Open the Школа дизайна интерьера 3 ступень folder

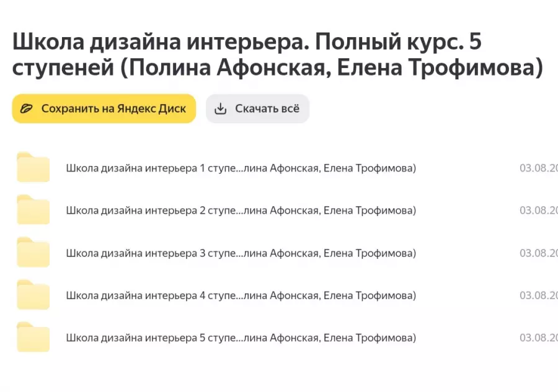click(241, 253)
